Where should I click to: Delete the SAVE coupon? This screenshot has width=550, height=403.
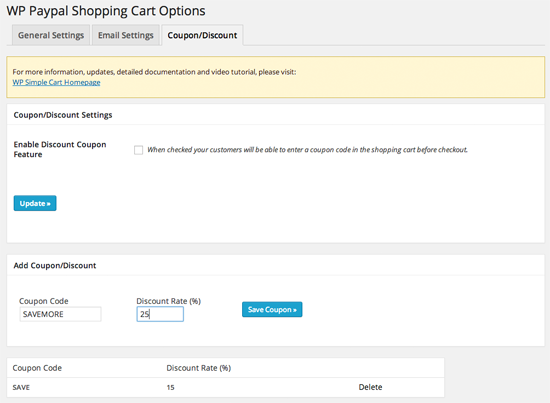coord(370,387)
